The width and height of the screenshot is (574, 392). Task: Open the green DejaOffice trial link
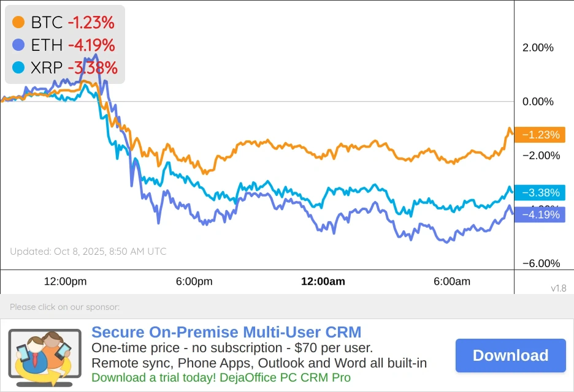(x=221, y=377)
